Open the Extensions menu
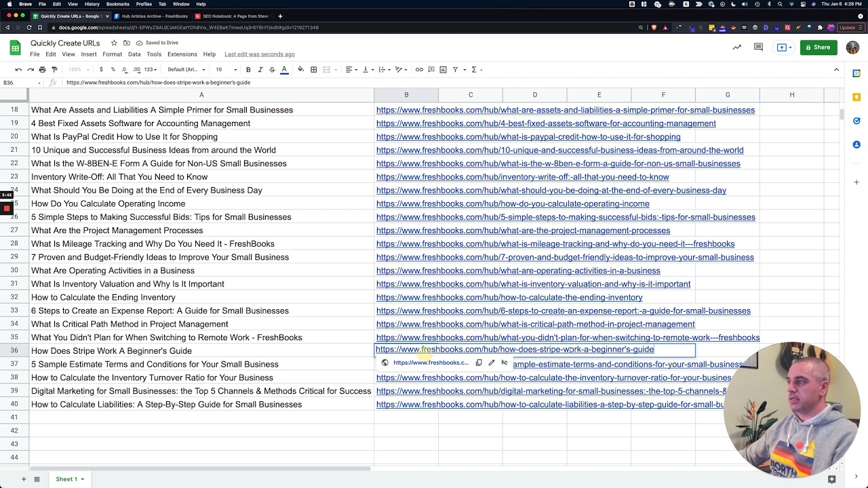 (x=182, y=54)
